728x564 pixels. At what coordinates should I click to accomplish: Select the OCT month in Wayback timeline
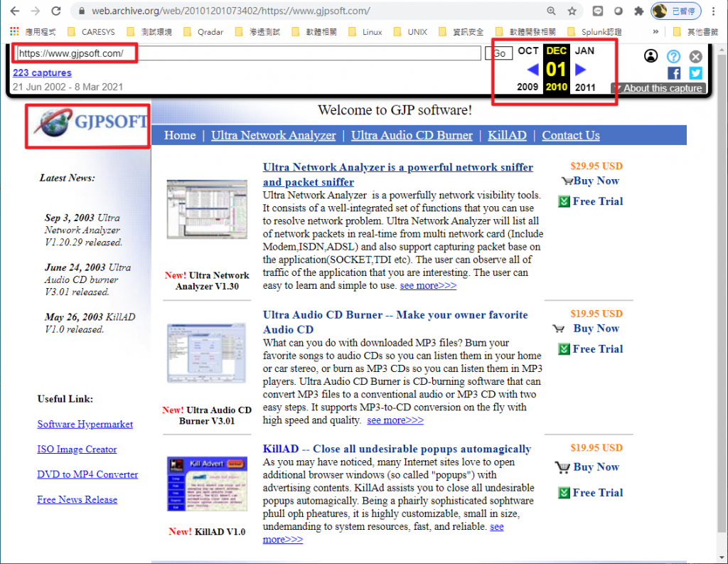pyautogui.click(x=528, y=50)
